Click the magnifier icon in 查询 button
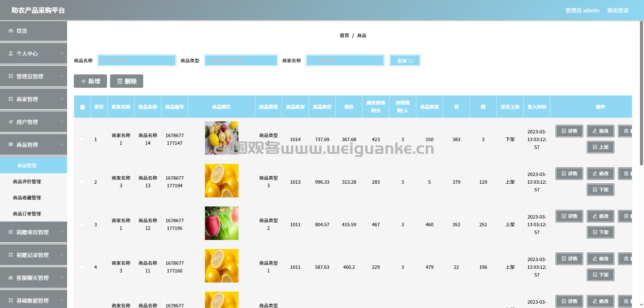Image resolution: width=644 pixels, height=308 pixels. [411, 61]
